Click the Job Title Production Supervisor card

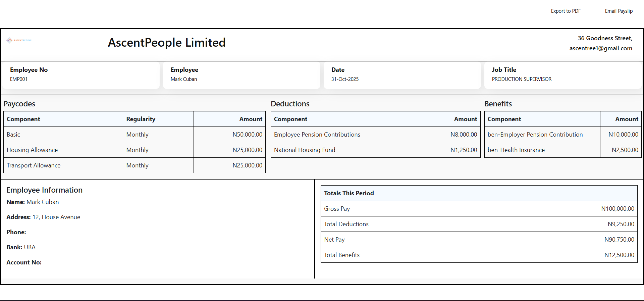[x=562, y=74]
